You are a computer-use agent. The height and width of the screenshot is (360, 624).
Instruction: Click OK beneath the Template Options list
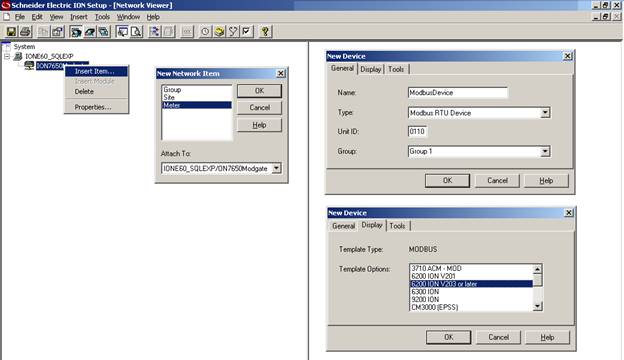[448, 337]
